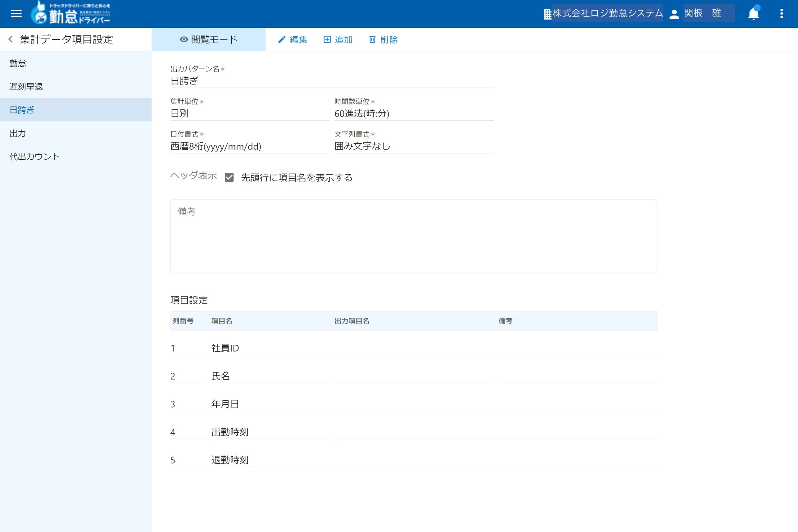Click the 出力項目名 column header
The image size is (798, 532).
click(x=352, y=321)
